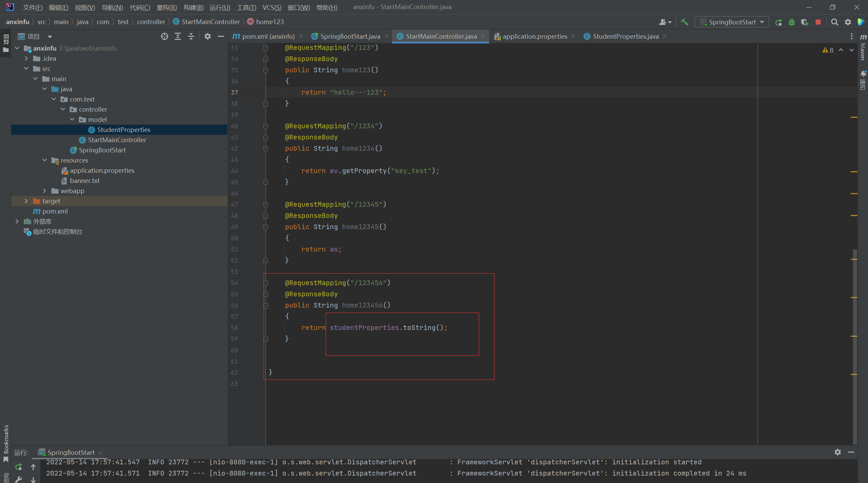The width and height of the screenshot is (868, 483).
Task: Collapse the resources folder
Action: [x=44, y=160]
